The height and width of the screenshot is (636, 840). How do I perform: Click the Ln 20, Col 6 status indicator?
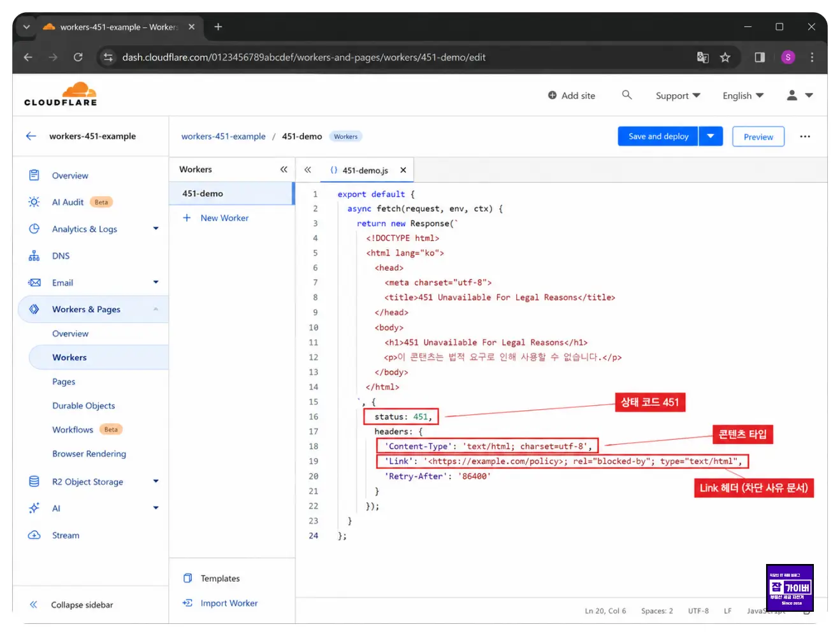tap(605, 611)
